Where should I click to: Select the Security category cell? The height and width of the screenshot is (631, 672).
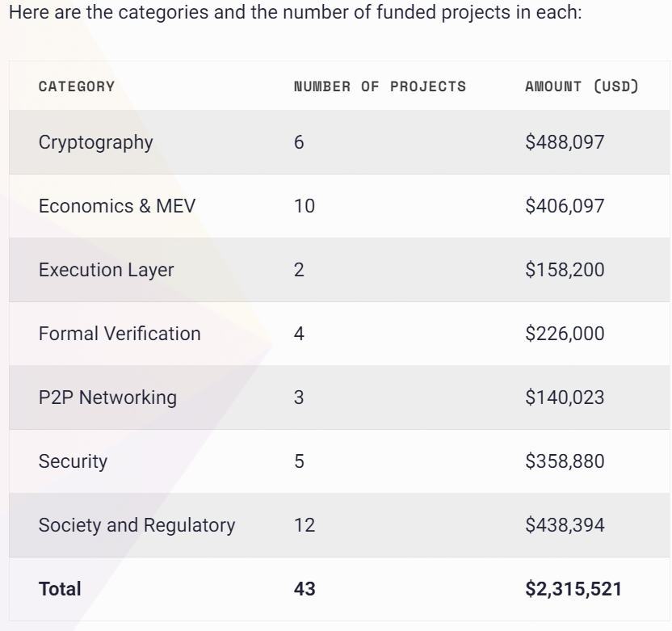click(73, 461)
